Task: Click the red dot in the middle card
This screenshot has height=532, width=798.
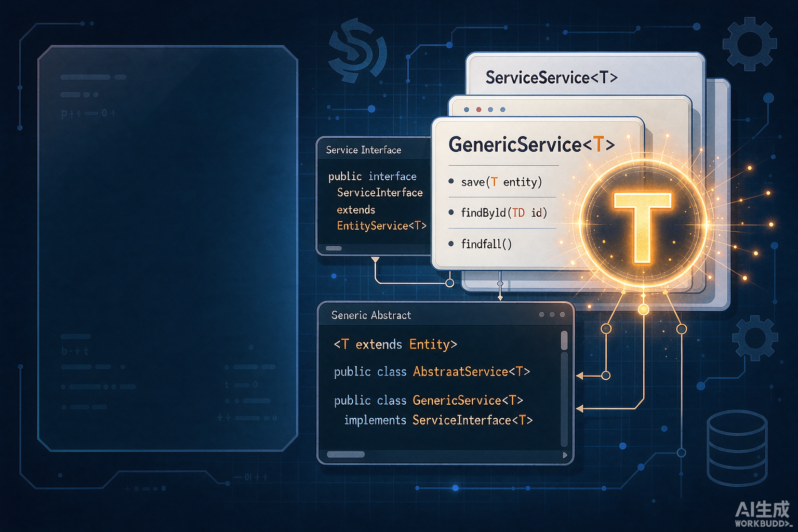Action: [x=478, y=110]
